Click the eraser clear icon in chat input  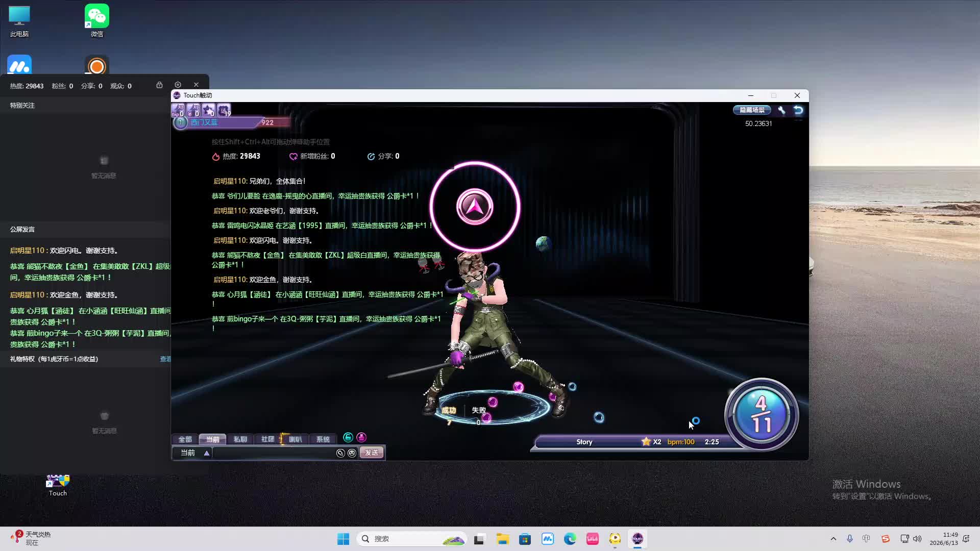(x=340, y=453)
